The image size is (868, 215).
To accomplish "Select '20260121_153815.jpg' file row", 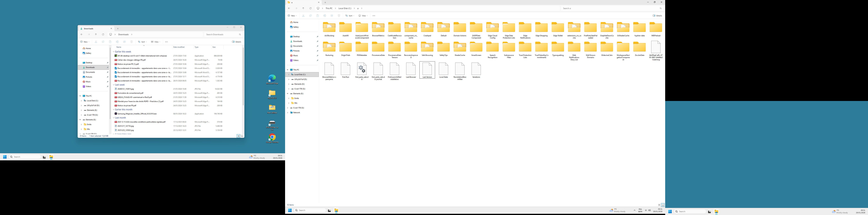I will pos(169,89).
